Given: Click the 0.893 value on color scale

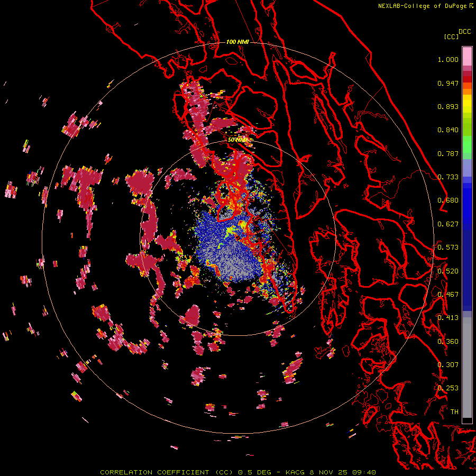Looking at the screenshot, I should click(x=448, y=106).
